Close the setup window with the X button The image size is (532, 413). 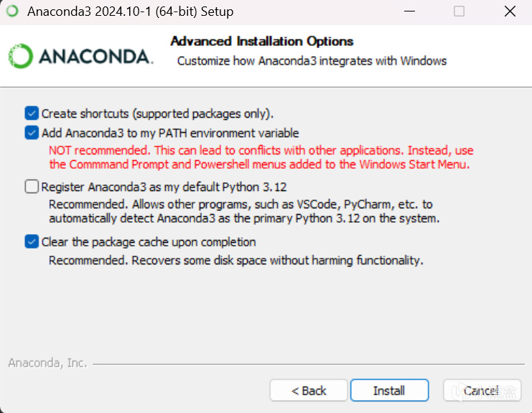tap(510, 11)
